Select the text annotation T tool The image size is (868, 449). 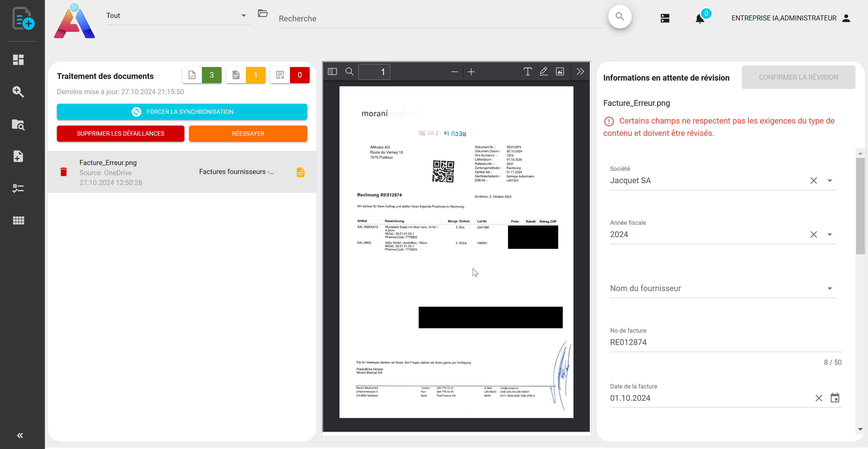pos(528,71)
